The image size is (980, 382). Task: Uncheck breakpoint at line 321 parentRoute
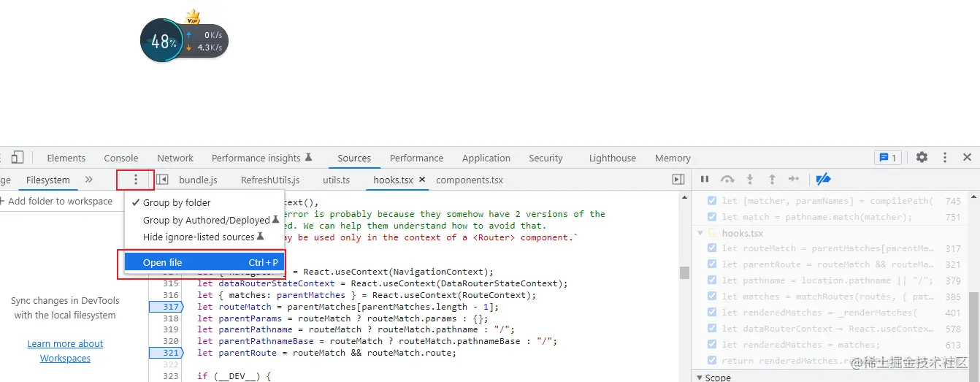[x=712, y=264]
